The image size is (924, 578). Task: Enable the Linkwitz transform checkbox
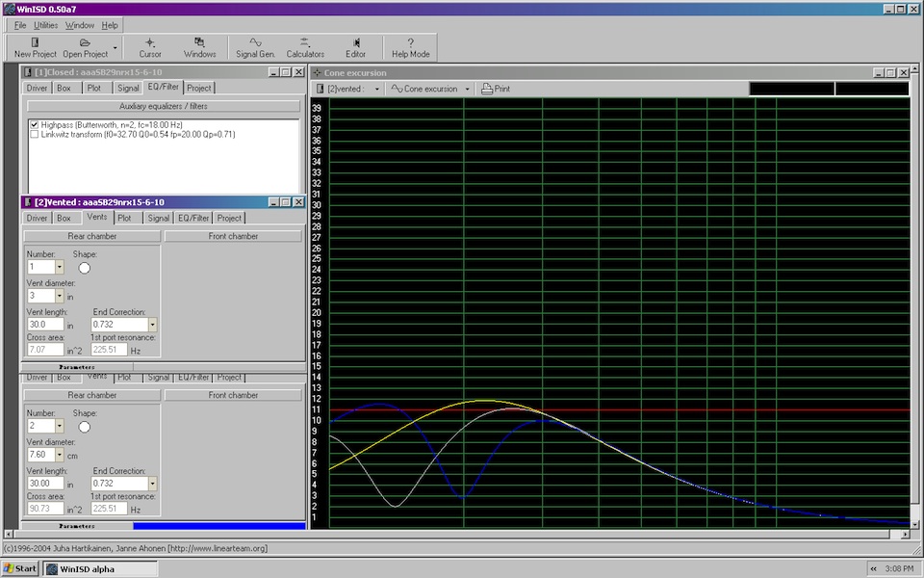click(x=35, y=135)
